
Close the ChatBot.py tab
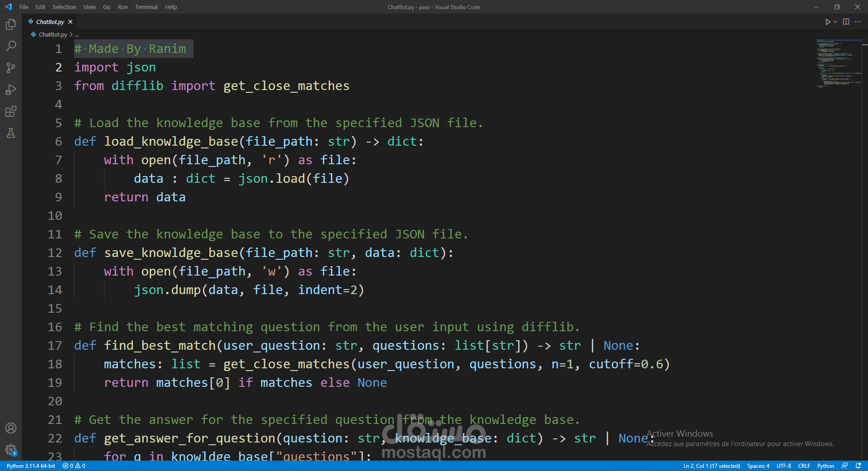[x=70, y=22]
